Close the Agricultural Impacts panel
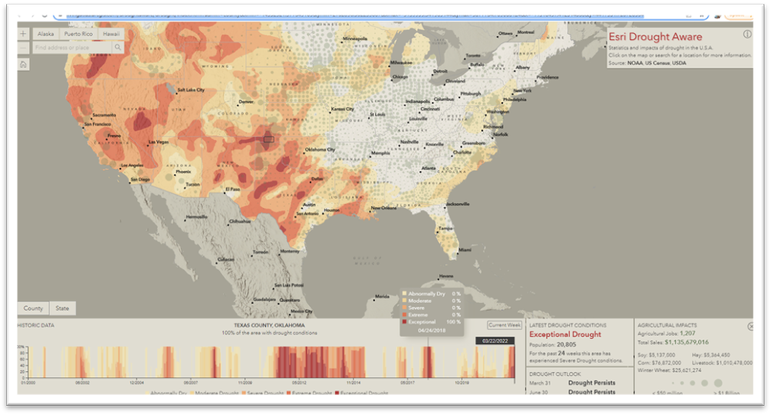772x415 pixels. (750, 326)
